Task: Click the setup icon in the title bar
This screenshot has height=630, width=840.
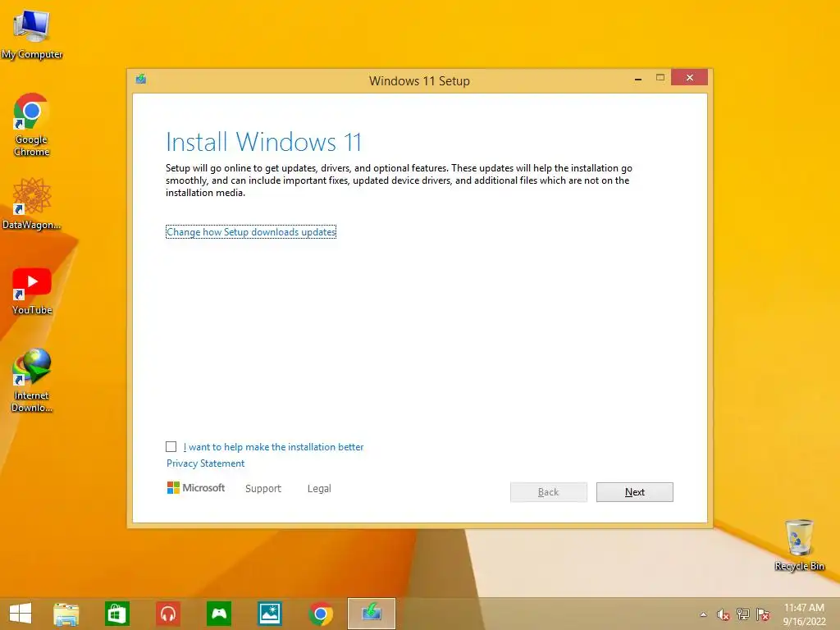Action: pyautogui.click(x=141, y=80)
